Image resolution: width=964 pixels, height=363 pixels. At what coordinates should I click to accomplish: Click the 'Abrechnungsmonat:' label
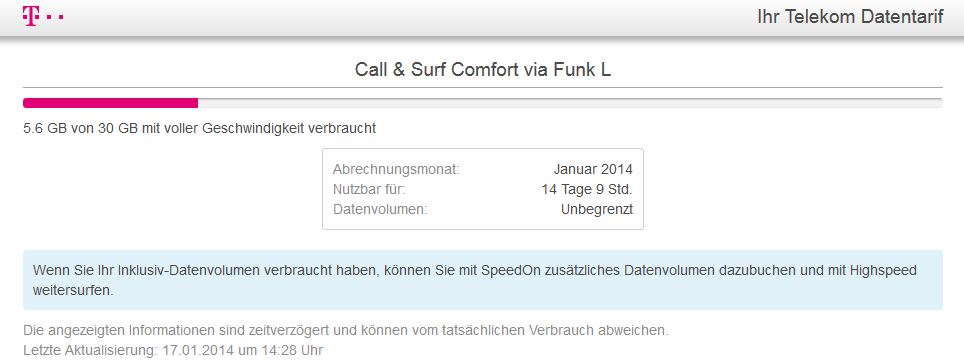[397, 169]
